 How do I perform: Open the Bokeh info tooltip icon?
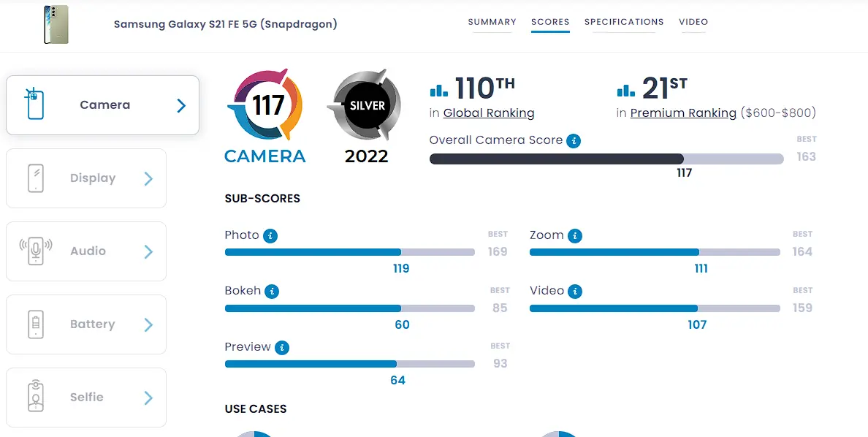tap(271, 292)
